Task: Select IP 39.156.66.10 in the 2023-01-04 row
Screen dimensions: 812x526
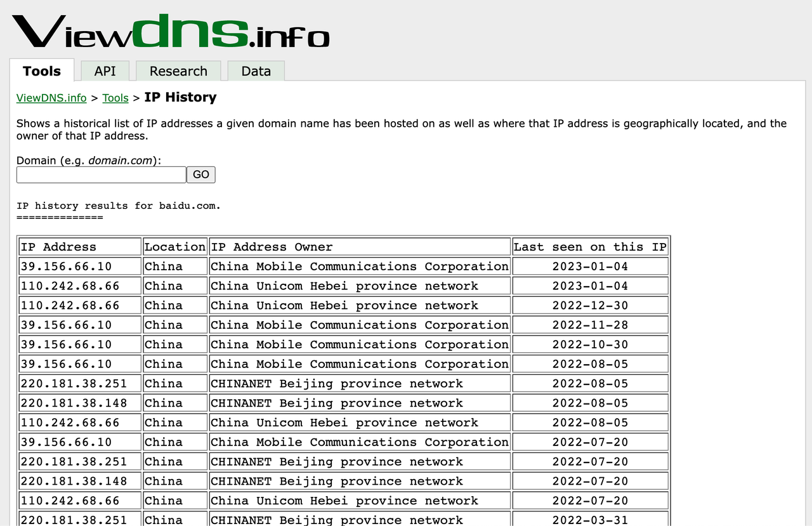Action: coord(80,266)
